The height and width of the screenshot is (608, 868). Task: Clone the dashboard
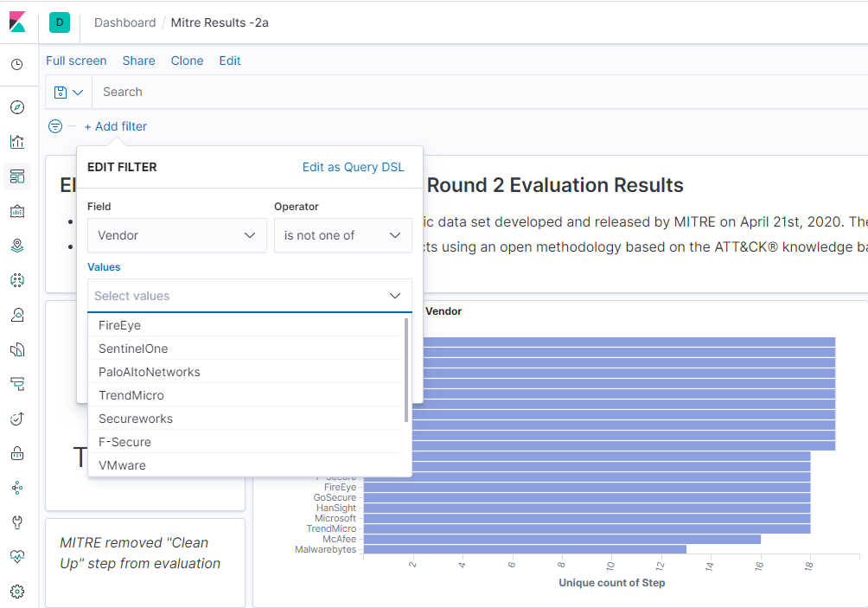point(187,61)
